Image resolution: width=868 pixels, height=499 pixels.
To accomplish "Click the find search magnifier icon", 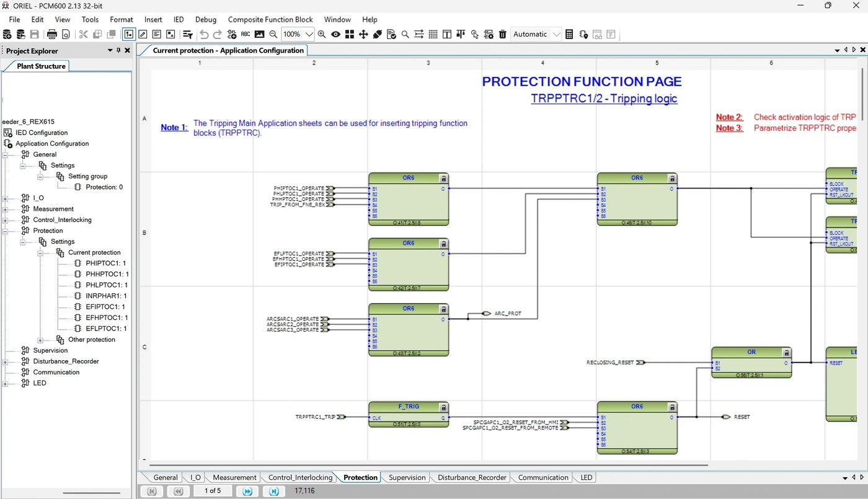I will [x=405, y=34].
